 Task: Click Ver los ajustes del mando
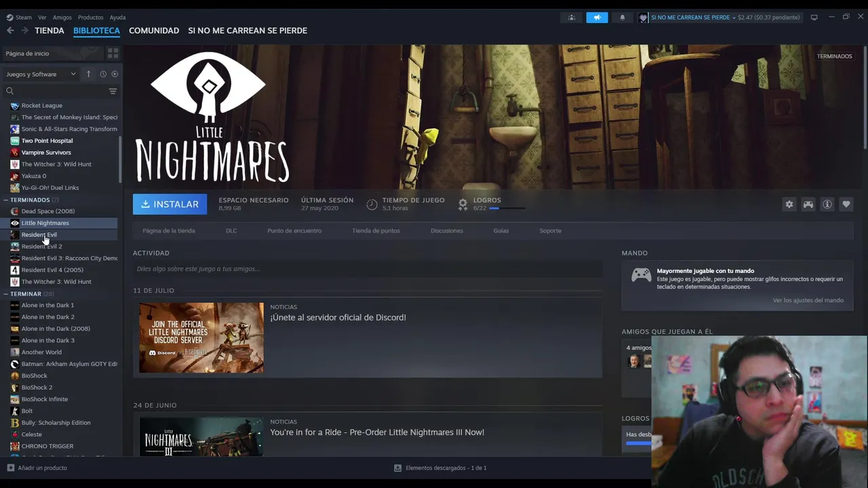tap(808, 300)
